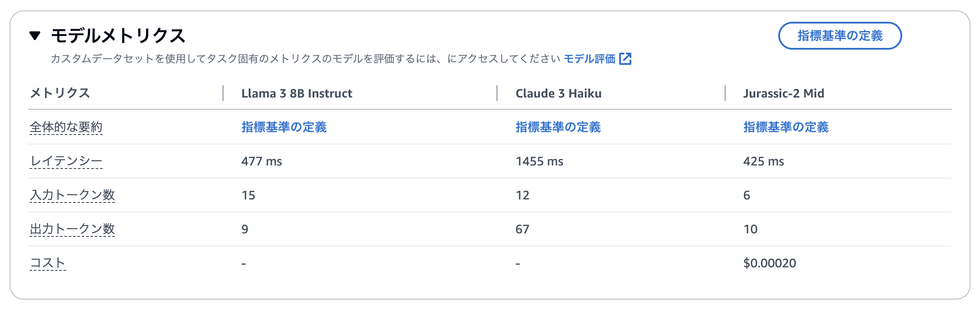The height and width of the screenshot is (310, 980).
Task: Click the メトリクス column header
Action: point(60,93)
